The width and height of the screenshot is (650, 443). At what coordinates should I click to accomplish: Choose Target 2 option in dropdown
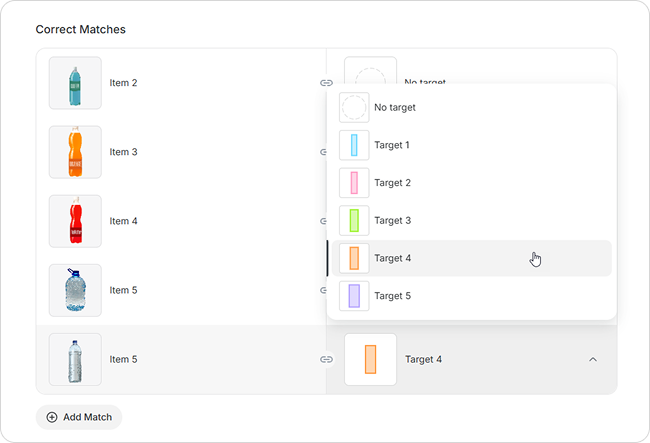click(x=392, y=183)
